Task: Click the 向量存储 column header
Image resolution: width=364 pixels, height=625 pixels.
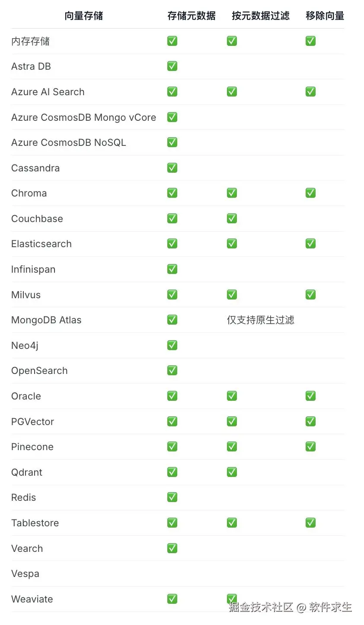Action: click(84, 16)
